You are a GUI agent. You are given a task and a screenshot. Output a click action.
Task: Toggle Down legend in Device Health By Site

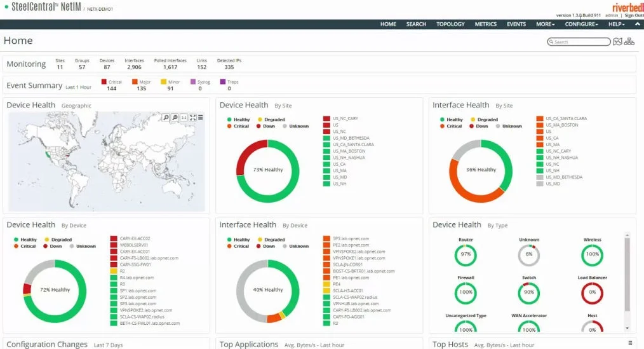(265, 127)
